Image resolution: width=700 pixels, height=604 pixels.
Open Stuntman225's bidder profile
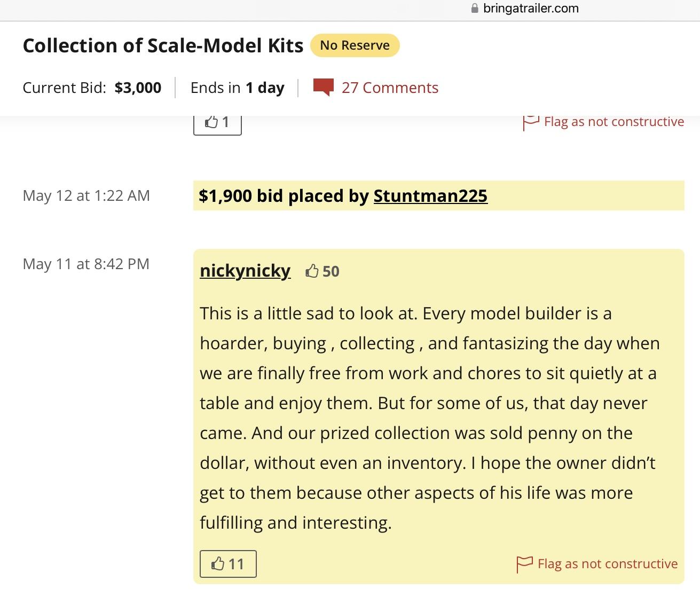[x=430, y=195]
